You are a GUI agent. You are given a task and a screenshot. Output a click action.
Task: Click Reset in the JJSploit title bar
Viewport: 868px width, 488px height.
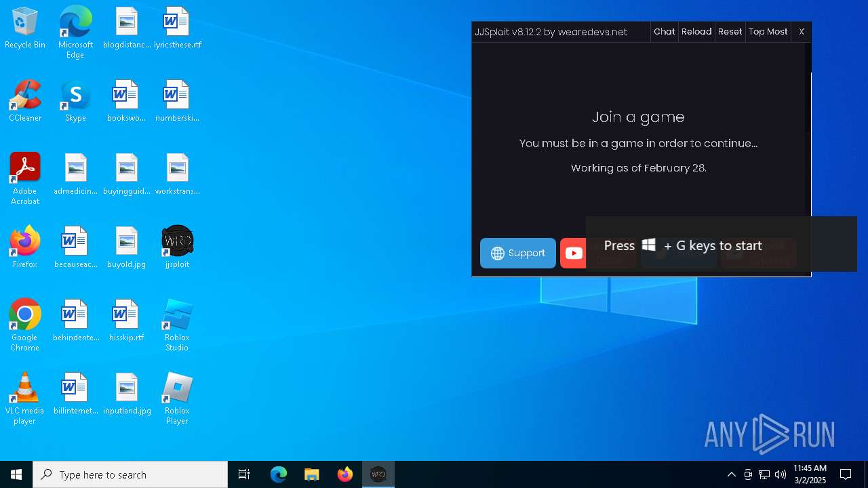click(730, 32)
